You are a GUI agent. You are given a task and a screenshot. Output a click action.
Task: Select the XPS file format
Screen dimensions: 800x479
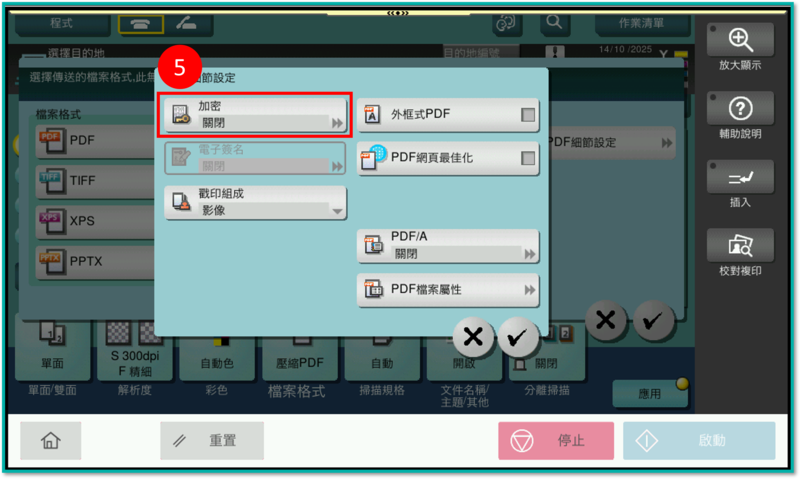click(x=95, y=221)
